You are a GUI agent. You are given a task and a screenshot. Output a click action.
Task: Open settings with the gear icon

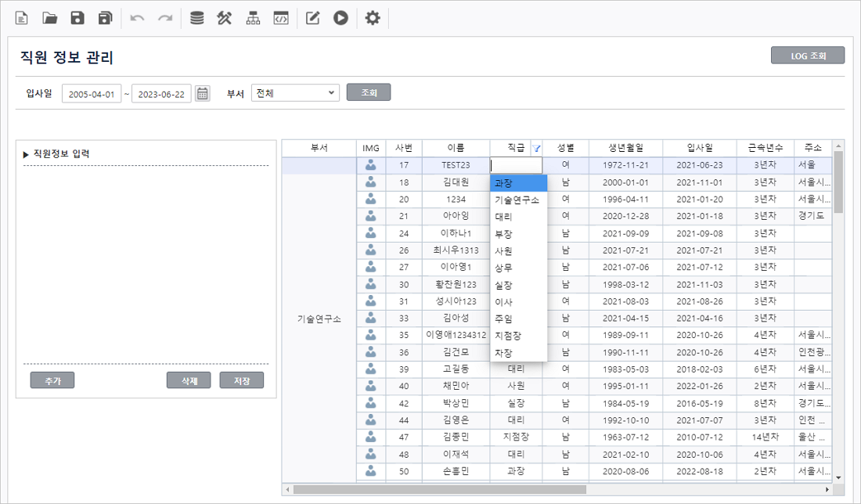(x=373, y=18)
